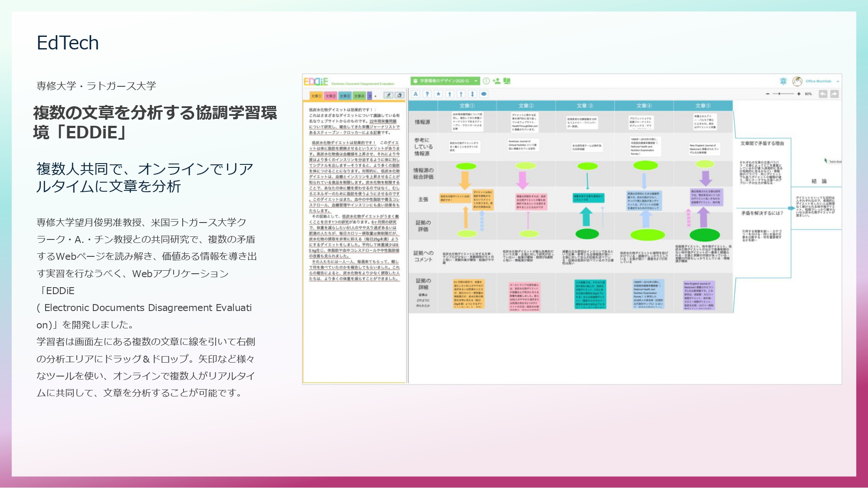Select the ellipse drawing tool
Screen dimensions: 868x488
point(484,94)
